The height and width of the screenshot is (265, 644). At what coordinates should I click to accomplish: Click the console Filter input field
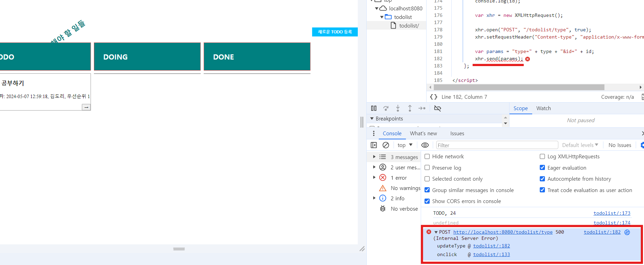(497, 145)
